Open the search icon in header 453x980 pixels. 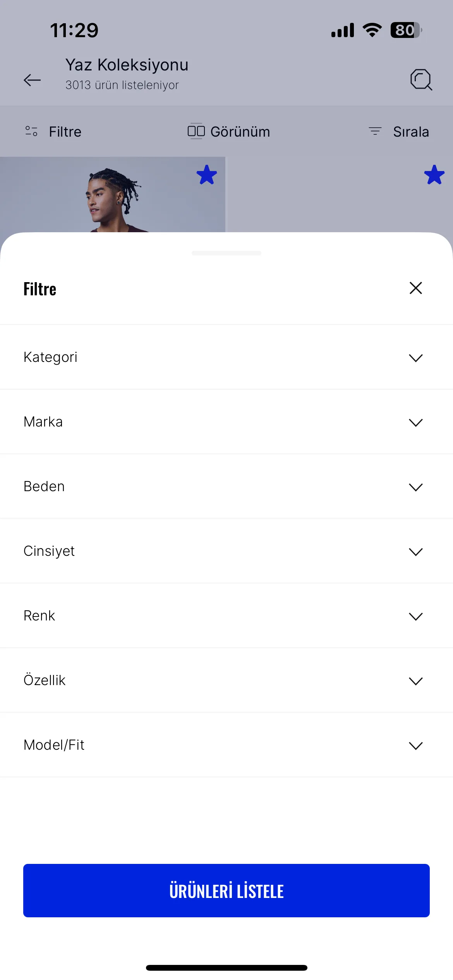[421, 79]
